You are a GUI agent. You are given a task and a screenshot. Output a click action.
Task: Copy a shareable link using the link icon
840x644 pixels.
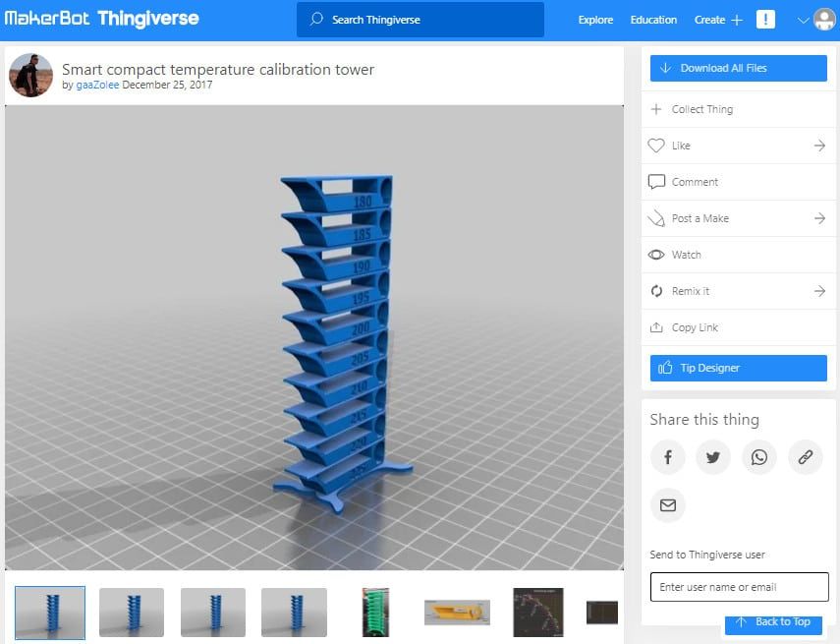tap(806, 457)
